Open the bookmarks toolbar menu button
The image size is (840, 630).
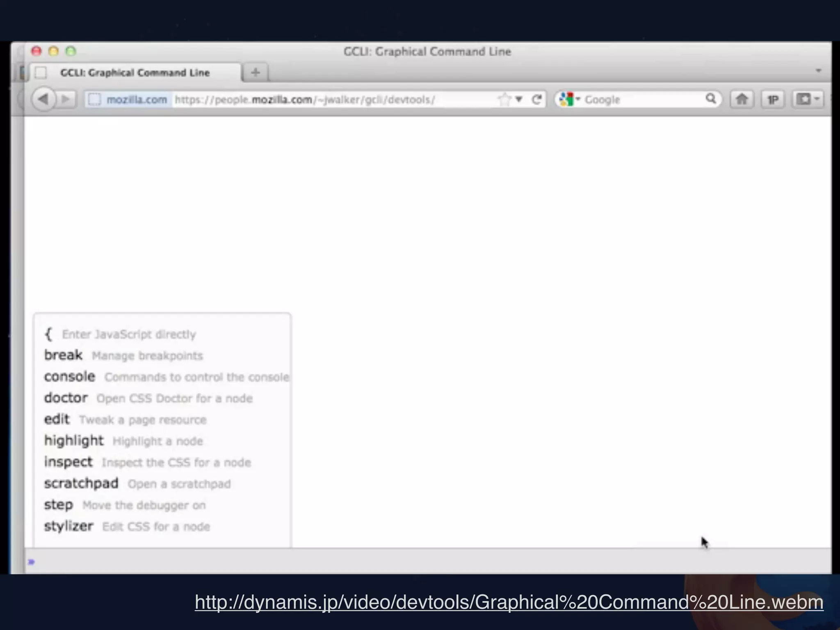pyautogui.click(x=808, y=99)
